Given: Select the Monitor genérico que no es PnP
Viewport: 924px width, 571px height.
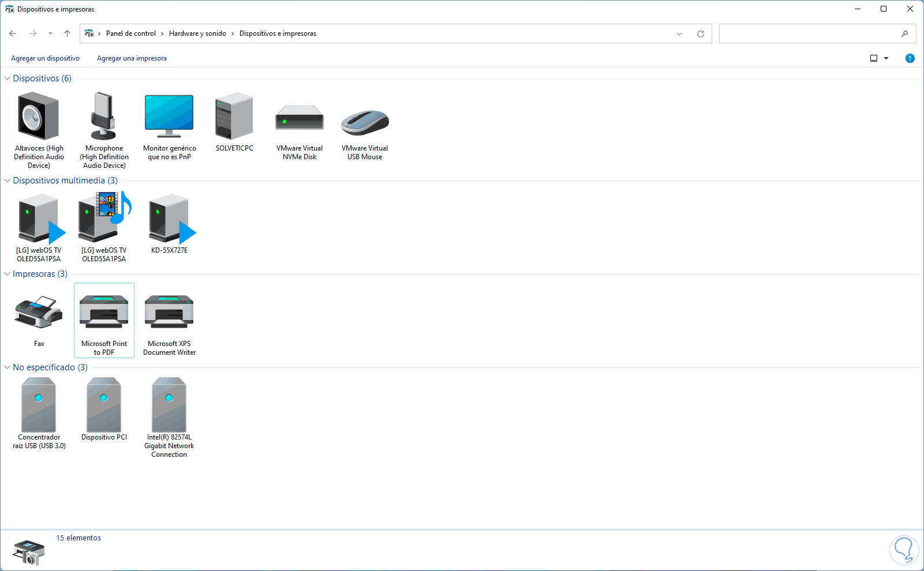Looking at the screenshot, I should (x=169, y=126).
